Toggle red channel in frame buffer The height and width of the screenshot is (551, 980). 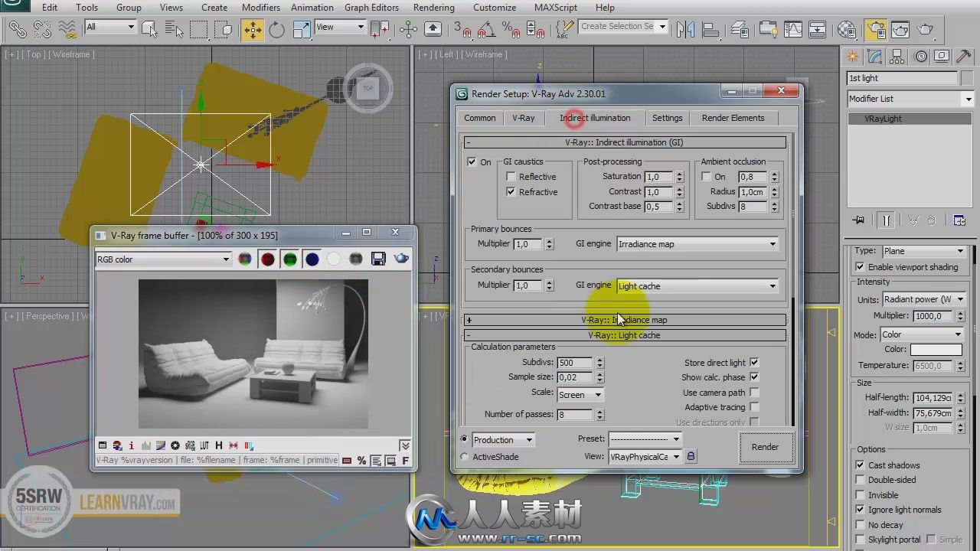[267, 259]
